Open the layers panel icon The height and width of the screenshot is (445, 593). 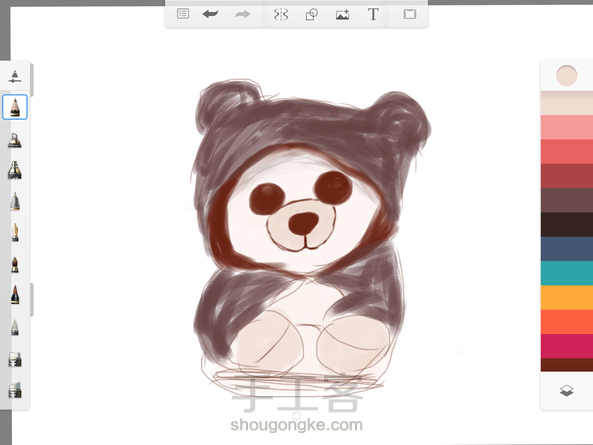tap(567, 391)
